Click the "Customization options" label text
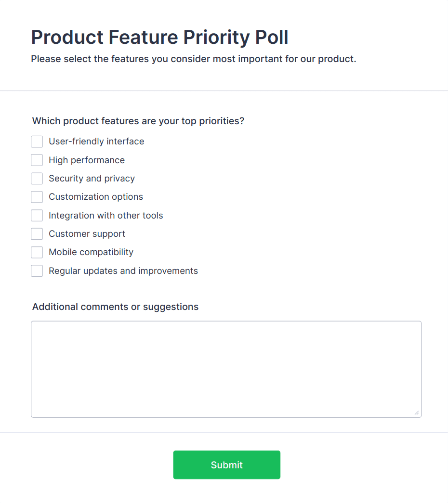The height and width of the screenshot is (503, 448). click(x=96, y=197)
